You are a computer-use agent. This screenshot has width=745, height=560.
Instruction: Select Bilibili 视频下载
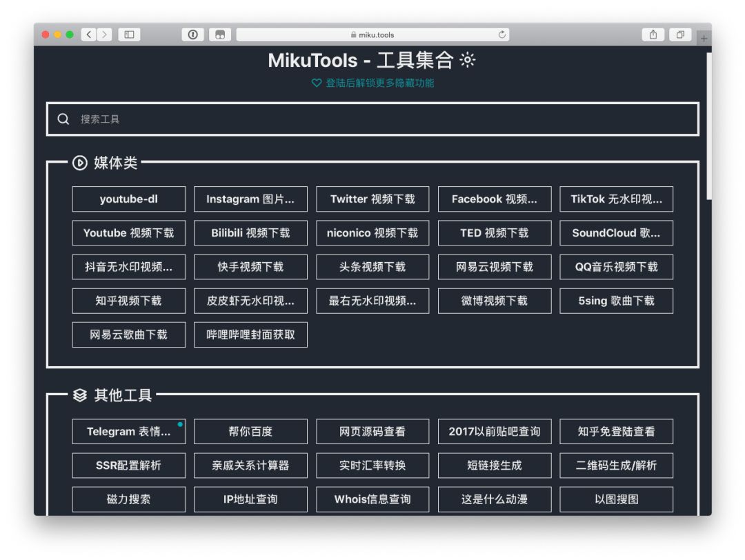250,232
